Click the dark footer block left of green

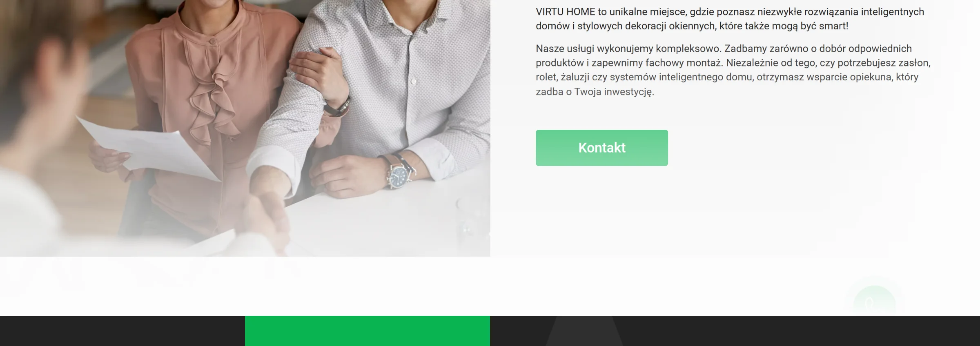[122, 331]
